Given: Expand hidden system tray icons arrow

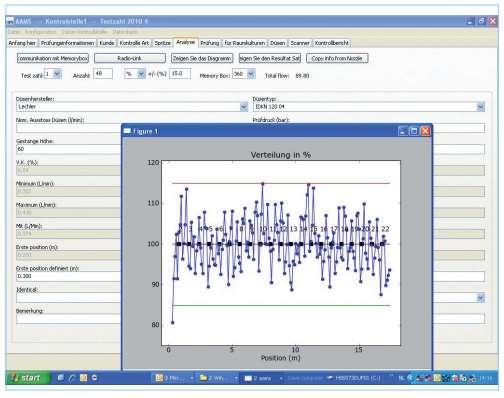Looking at the screenshot, I should (410, 378).
